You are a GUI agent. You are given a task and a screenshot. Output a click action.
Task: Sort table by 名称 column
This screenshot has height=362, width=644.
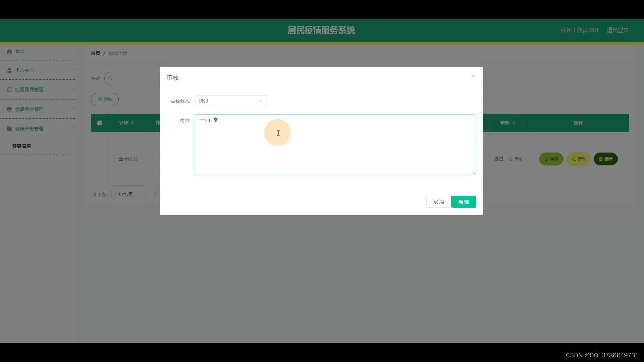(133, 123)
